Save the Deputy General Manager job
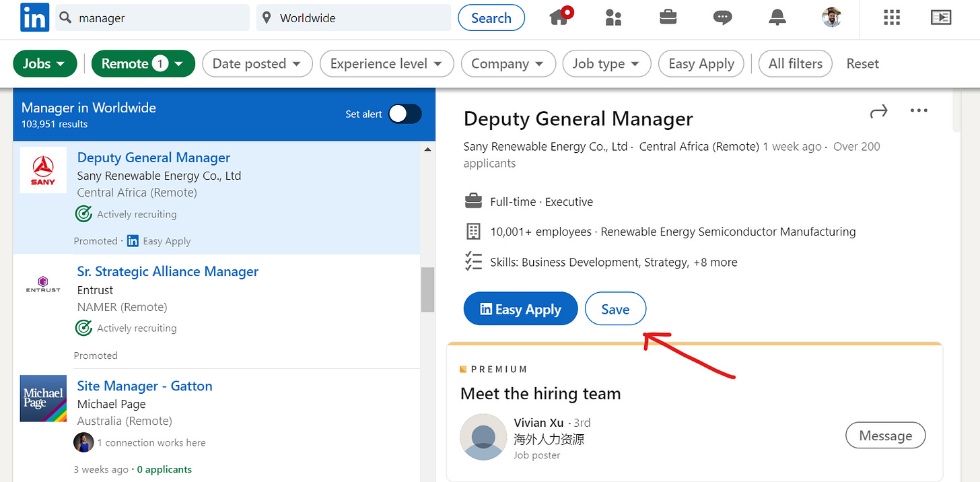The height and width of the screenshot is (482, 980). (x=615, y=309)
